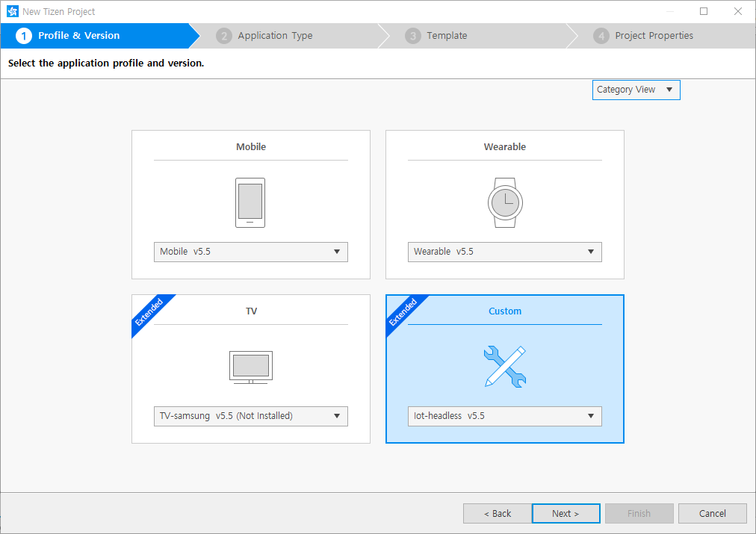This screenshot has height=534, width=756.
Task: Click the Wearable watch profile icon
Action: (x=504, y=202)
